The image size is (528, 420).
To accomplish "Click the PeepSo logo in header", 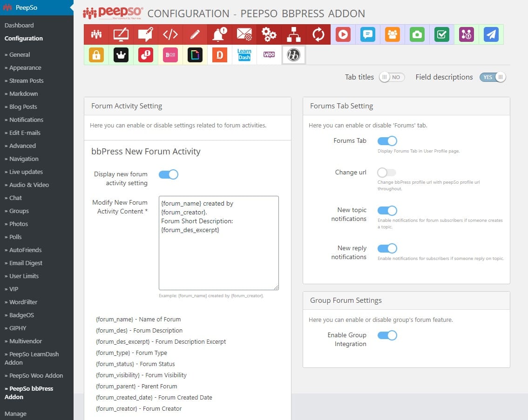I will (113, 13).
